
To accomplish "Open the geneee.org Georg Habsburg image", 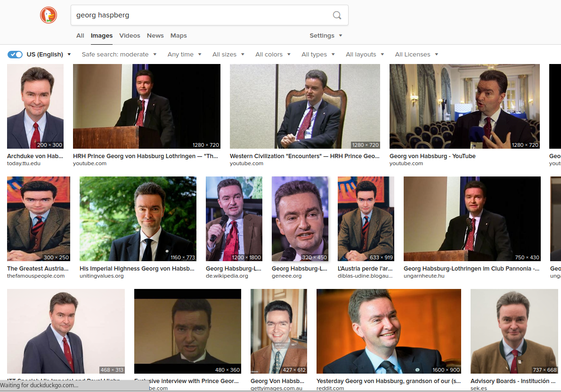I will click(300, 219).
